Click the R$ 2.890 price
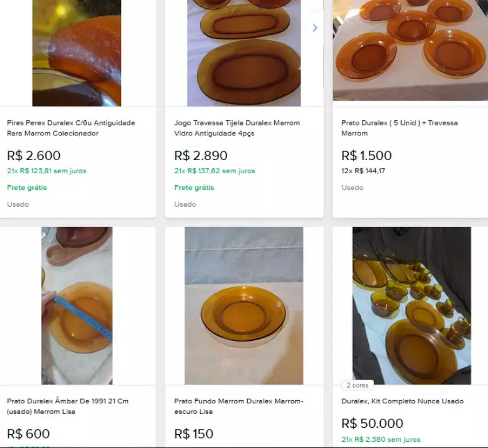 (x=201, y=156)
